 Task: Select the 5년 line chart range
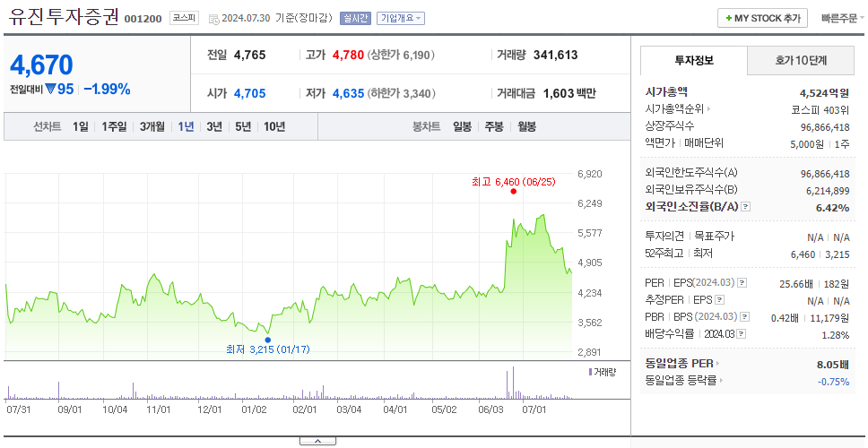pos(243,126)
